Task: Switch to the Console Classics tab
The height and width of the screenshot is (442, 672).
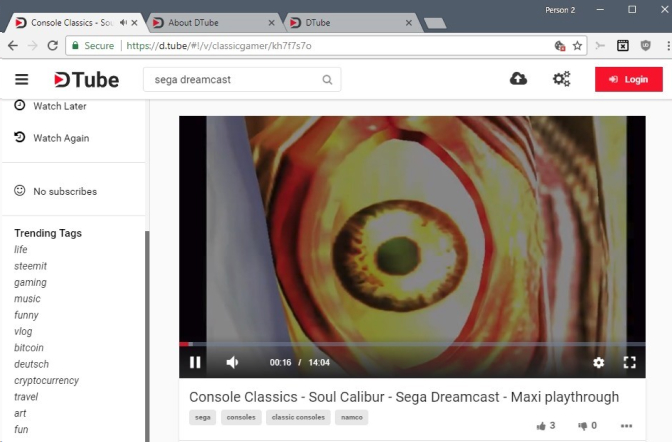Action: pyautogui.click(x=71, y=23)
